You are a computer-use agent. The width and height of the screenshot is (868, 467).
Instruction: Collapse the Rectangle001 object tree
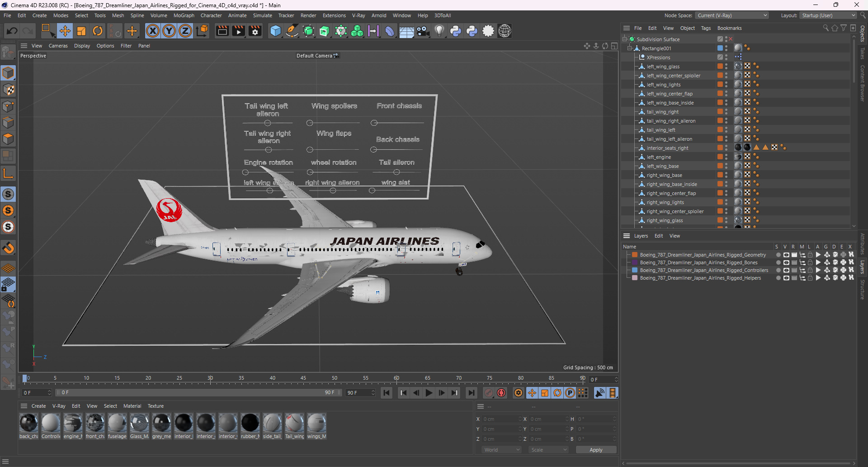click(630, 48)
